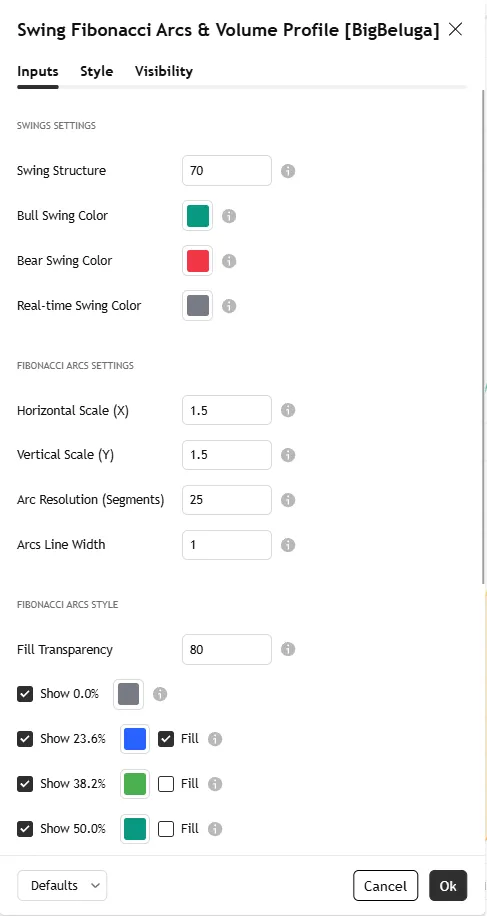Uncheck the Show 23.6% checkbox
487x916 pixels.
point(25,739)
